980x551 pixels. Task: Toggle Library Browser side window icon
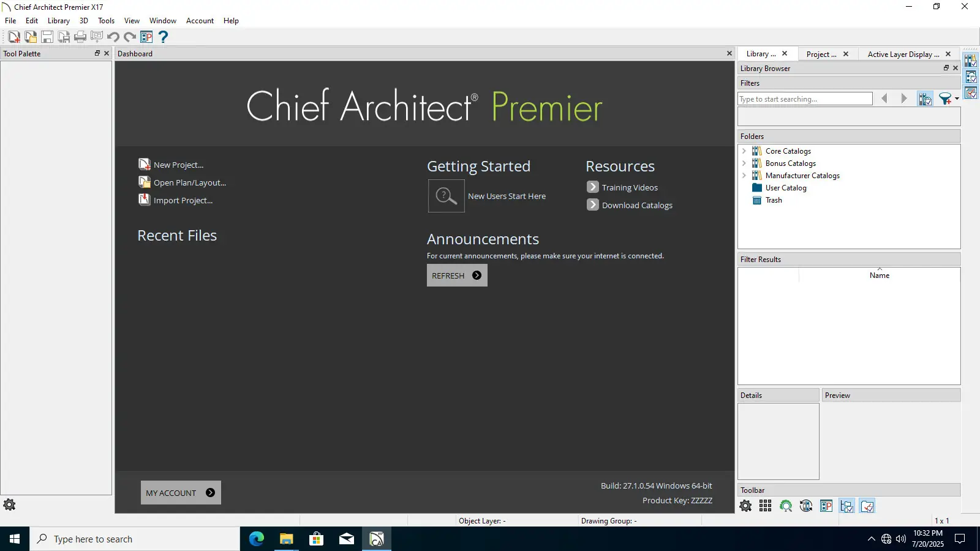pos(971,61)
